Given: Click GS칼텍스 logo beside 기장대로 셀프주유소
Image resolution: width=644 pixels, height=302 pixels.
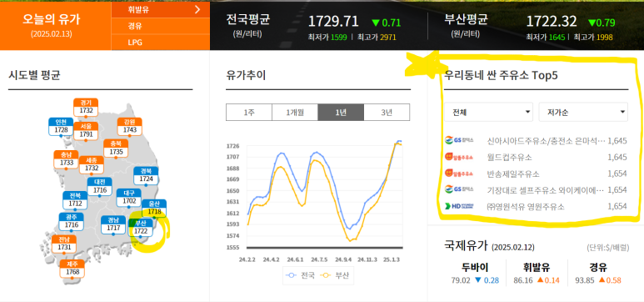Looking at the screenshot, I should pyautogui.click(x=459, y=189).
